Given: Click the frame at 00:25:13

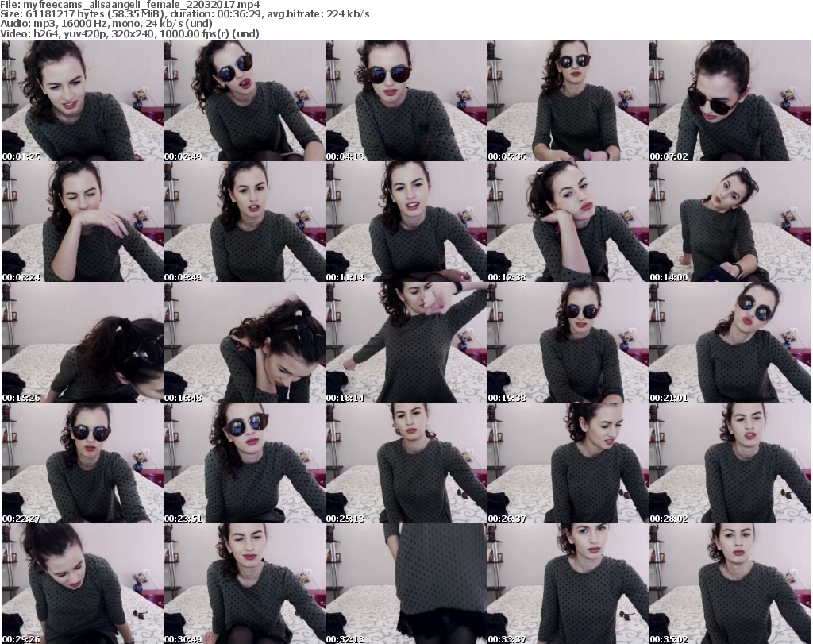Looking at the screenshot, I should point(406,464).
